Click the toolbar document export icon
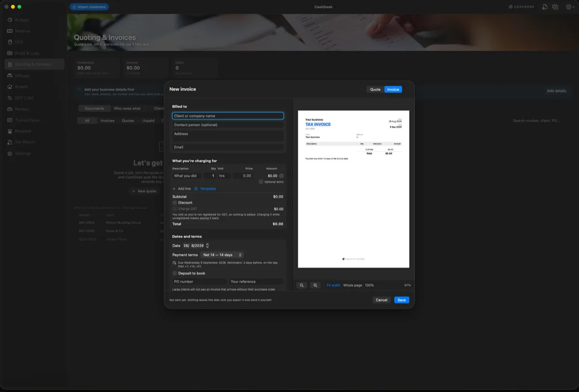The width and height of the screenshot is (579, 392). [x=545, y=7]
